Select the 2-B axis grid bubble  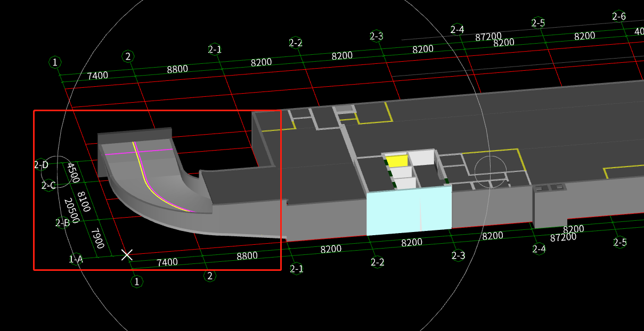[x=62, y=223]
